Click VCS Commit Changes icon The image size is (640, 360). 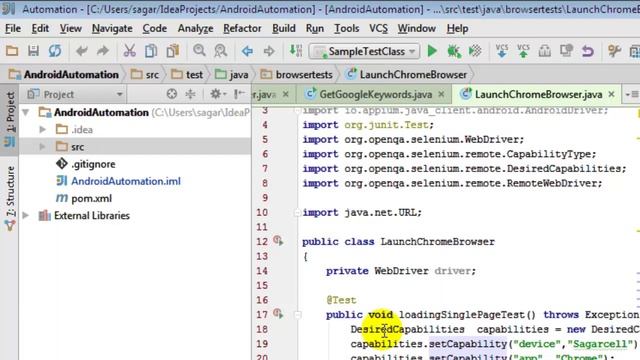point(523,51)
